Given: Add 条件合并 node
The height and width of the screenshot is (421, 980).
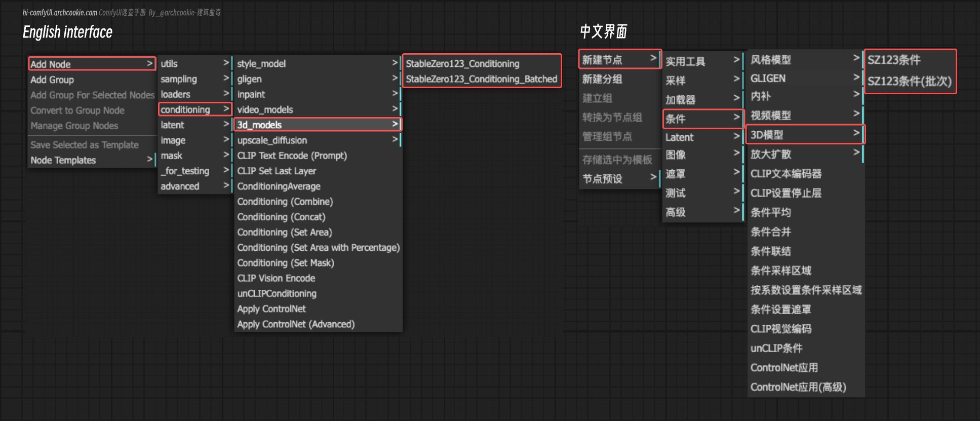Looking at the screenshot, I should coord(805,232).
